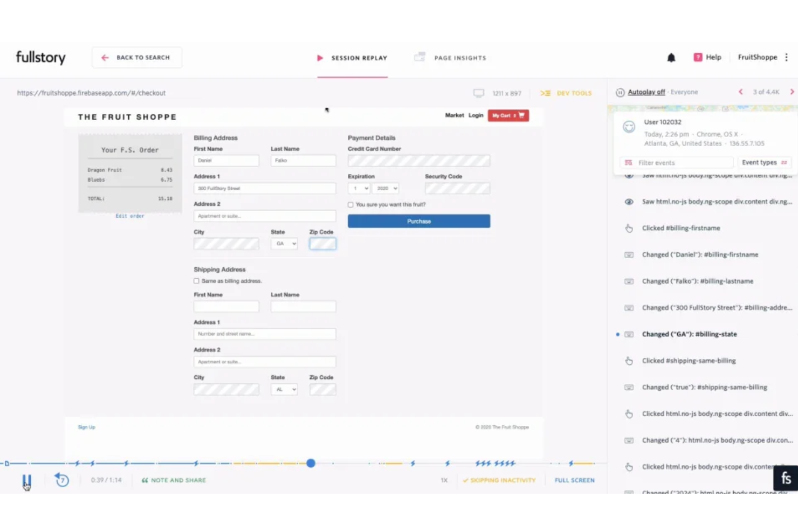Click the User 102032 avatar icon

pyautogui.click(x=629, y=127)
